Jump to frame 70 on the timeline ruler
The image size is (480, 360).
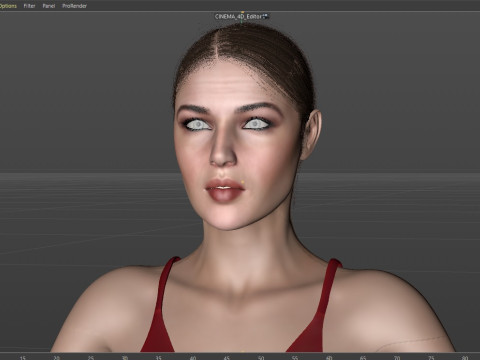[x=397, y=358]
